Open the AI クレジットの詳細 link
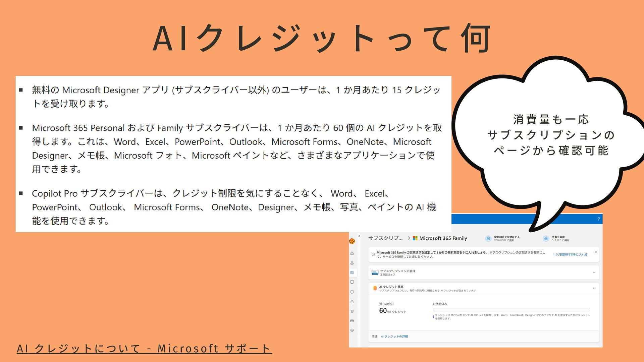The image size is (644, 362). pos(394,337)
